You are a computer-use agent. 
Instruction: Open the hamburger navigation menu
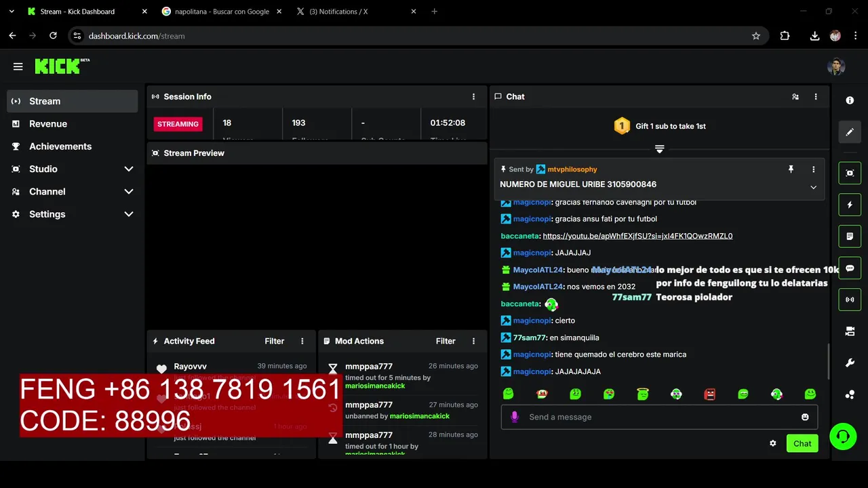pos(18,66)
